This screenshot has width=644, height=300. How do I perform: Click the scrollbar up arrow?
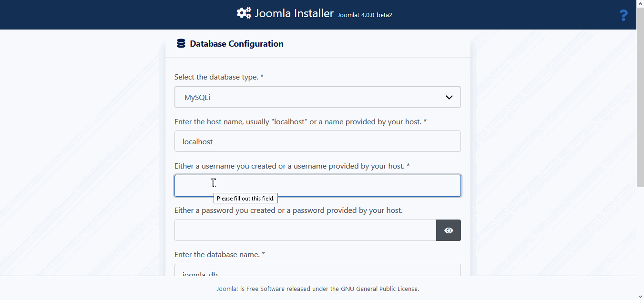640,4
